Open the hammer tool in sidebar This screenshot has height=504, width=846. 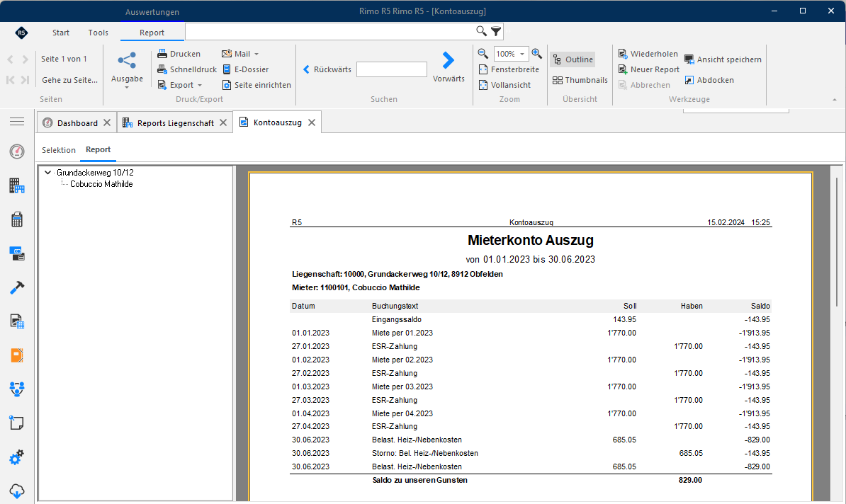(x=17, y=287)
